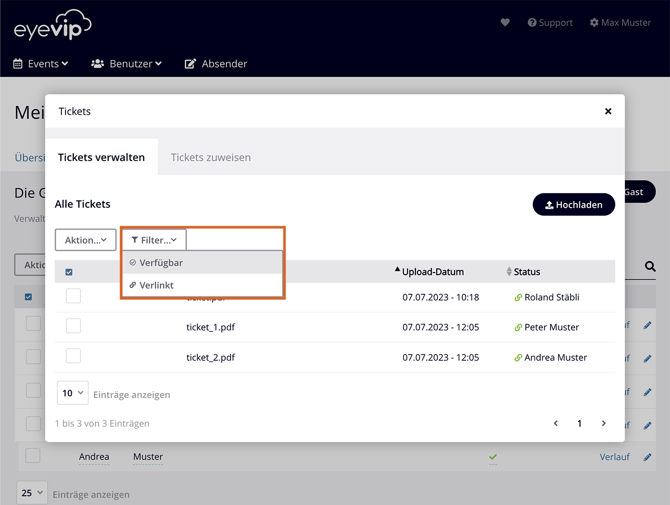
Task: Click the Events calendar icon
Action: coord(18,64)
